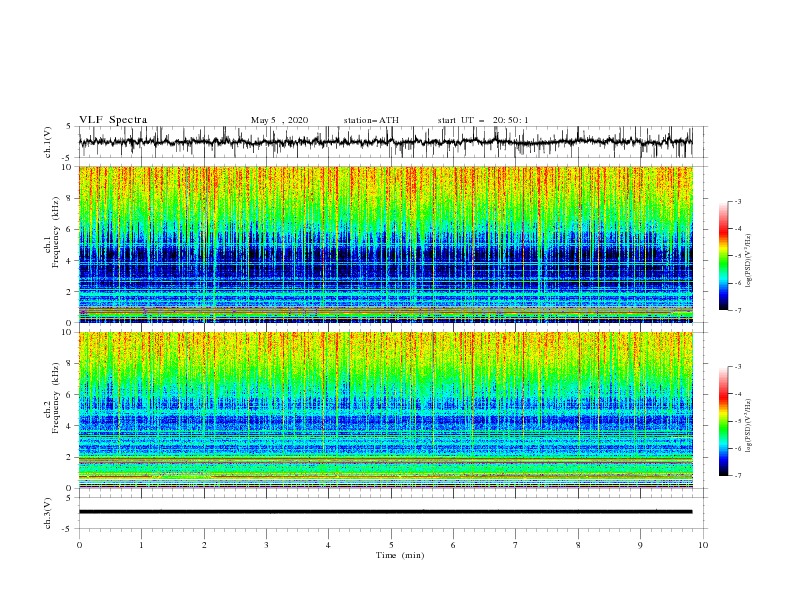Click the ch.2 colorbar log(PSD) label
The height and width of the screenshot is (612, 792).
tap(748, 426)
